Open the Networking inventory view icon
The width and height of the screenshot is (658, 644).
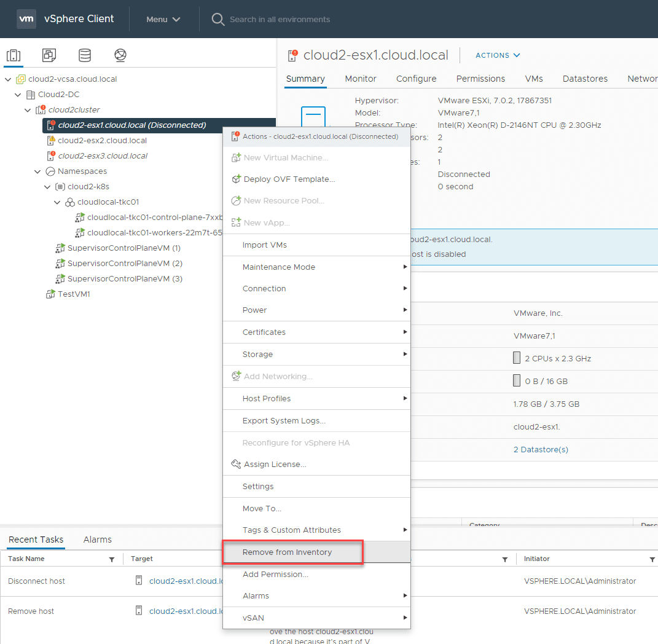120,55
